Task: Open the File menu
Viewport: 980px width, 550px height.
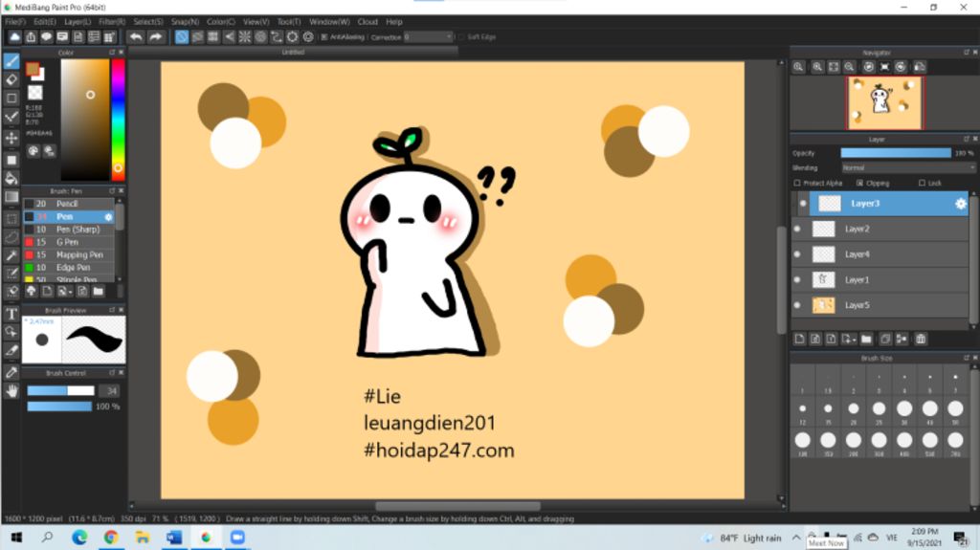Action: (x=15, y=22)
